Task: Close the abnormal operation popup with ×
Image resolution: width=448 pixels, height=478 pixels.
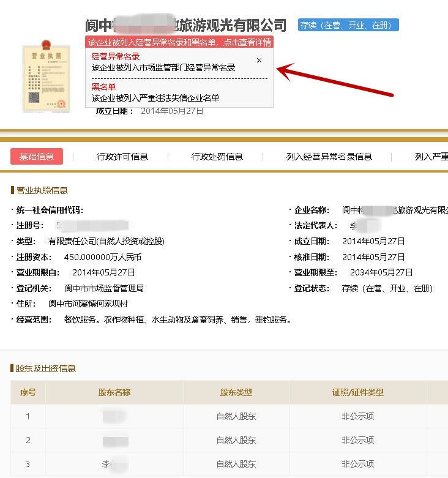Action: tap(259, 61)
